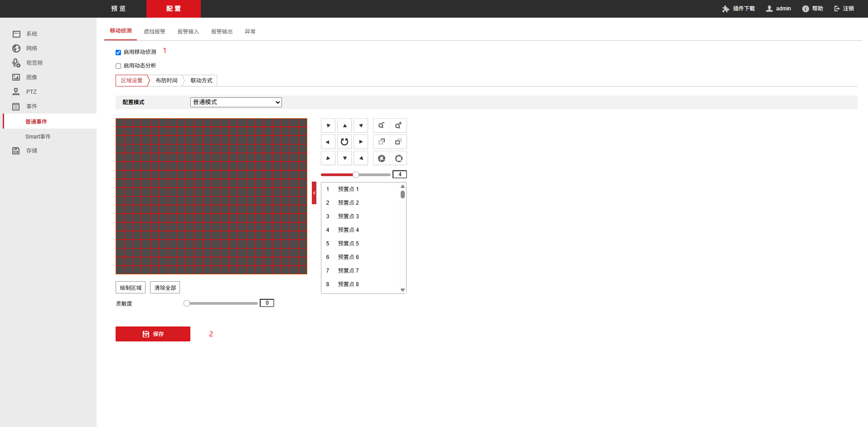
Task: Click the red 保存 button
Action: pos(153,334)
